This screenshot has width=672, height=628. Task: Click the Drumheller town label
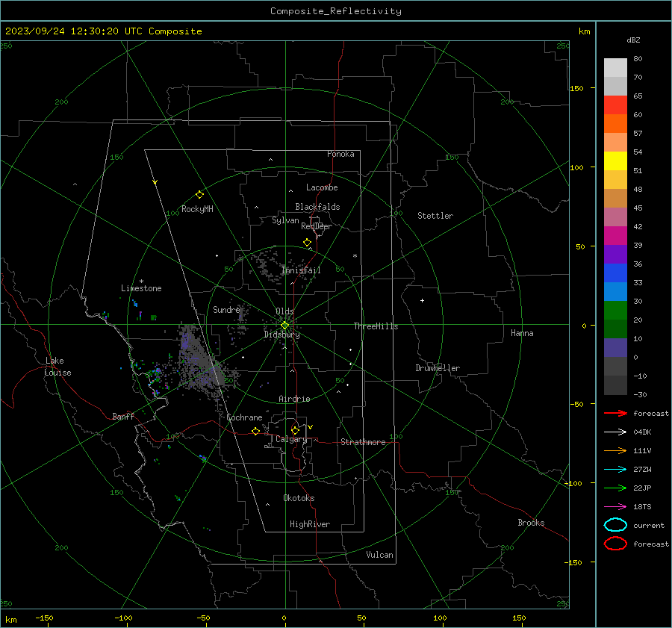[x=438, y=368]
